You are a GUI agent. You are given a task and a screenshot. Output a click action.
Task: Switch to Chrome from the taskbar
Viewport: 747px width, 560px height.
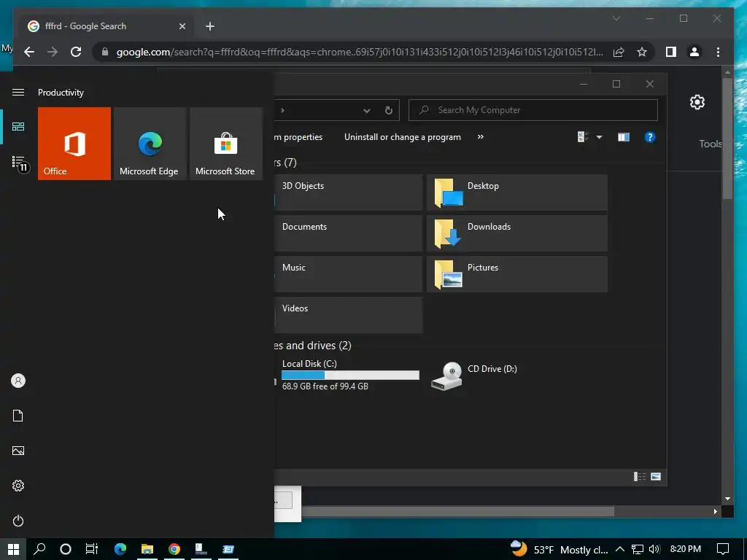(x=174, y=549)
